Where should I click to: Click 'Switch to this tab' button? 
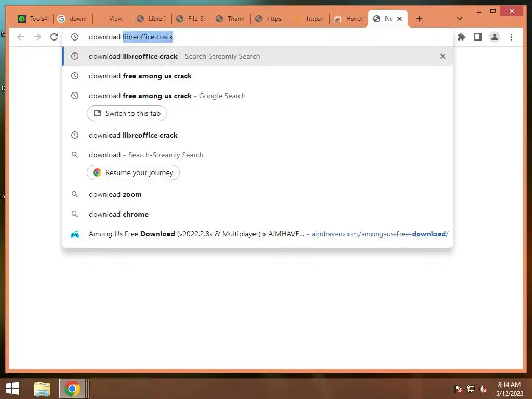[x=127, y=113]
